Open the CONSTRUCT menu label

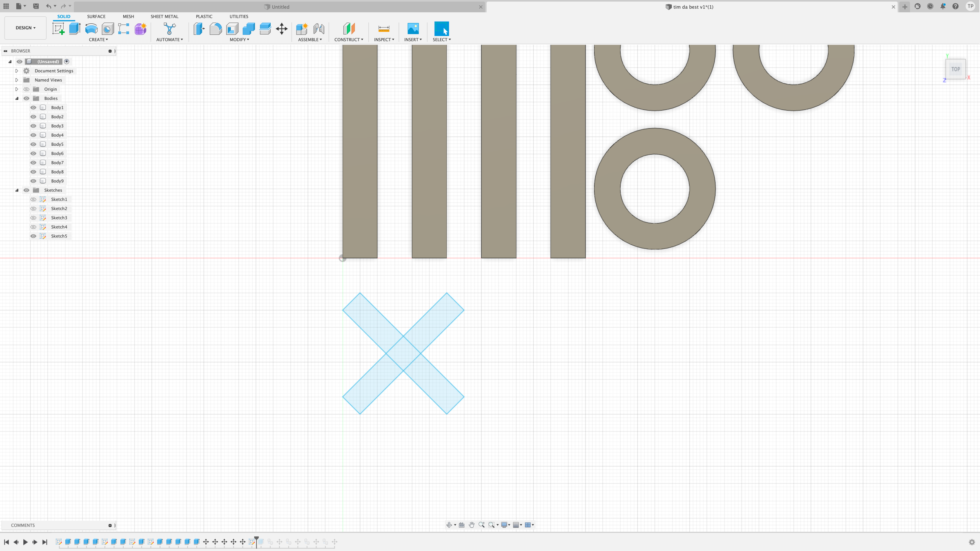[348, 40]
